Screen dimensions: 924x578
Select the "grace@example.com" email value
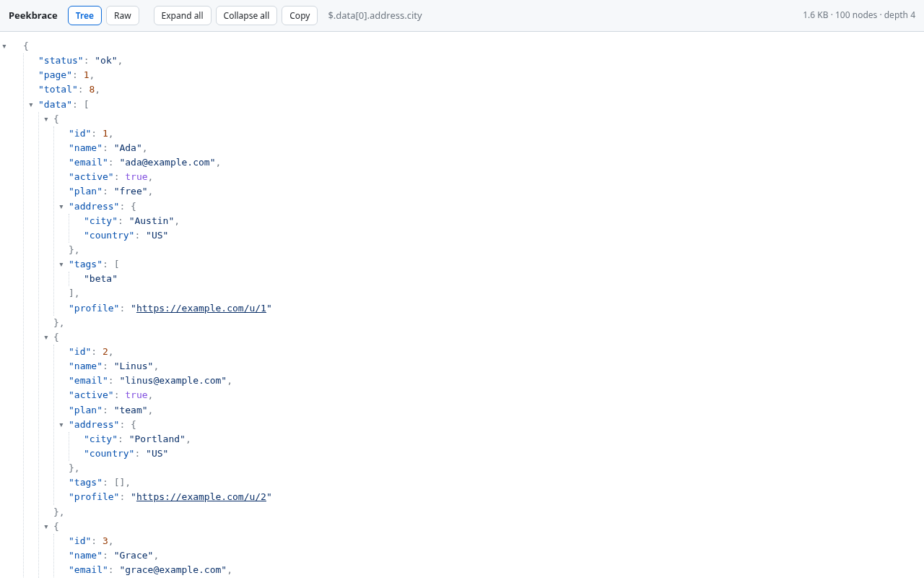pyautogui.click(x=173, y=570)
